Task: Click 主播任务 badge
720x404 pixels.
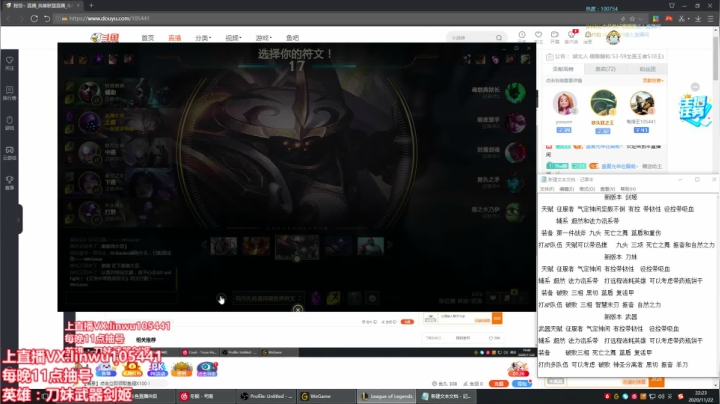Action: coord(695,110)
